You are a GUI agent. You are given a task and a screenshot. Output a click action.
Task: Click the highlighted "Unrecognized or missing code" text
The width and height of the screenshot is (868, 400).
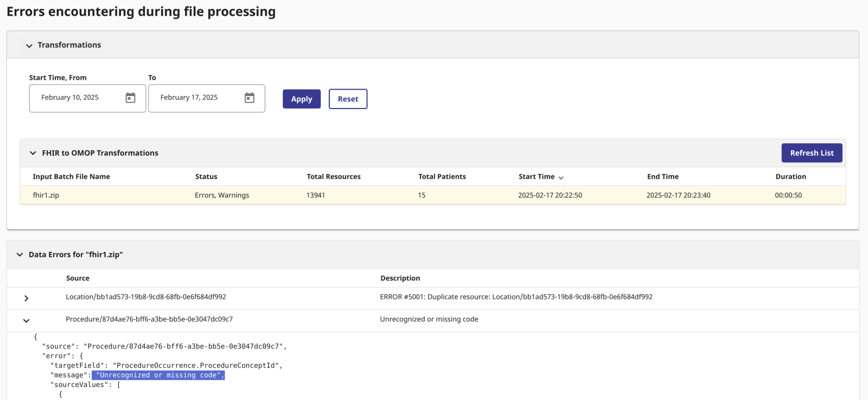[x=158, y=375]
